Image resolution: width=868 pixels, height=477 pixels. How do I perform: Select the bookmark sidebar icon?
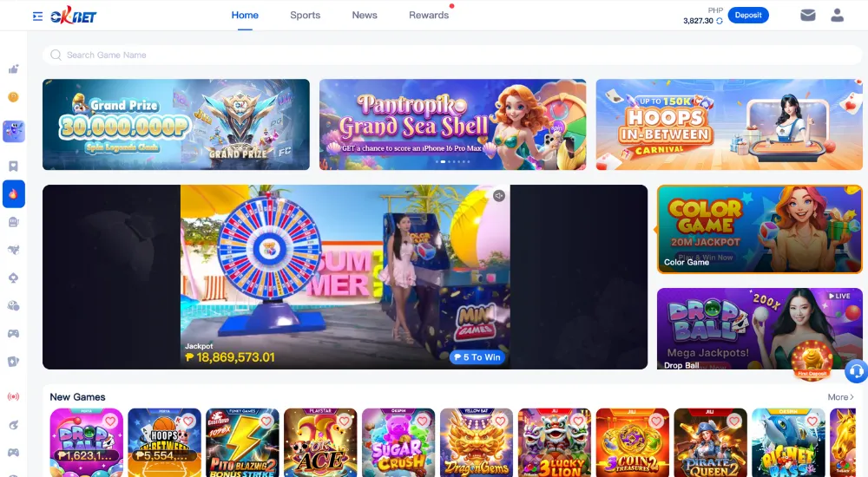point(13,166)
